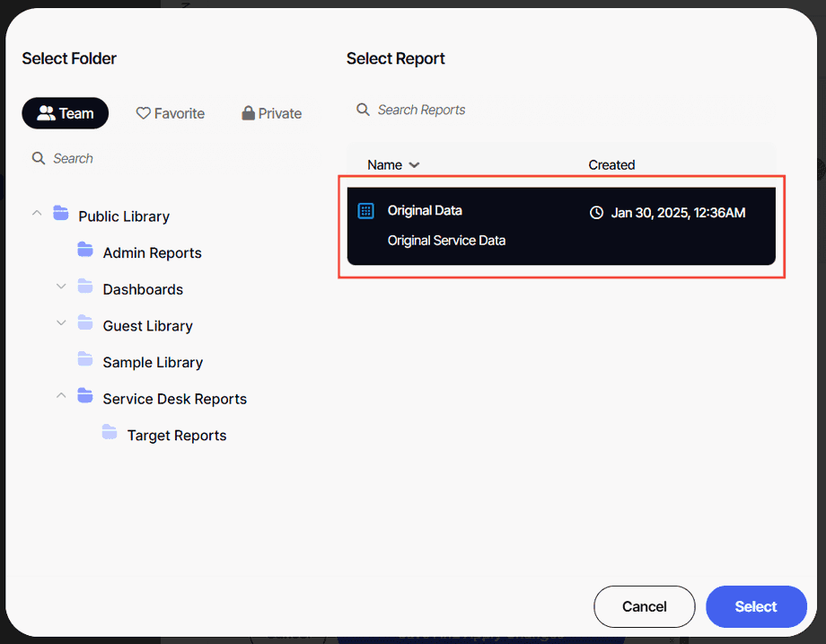Toggle the Private folder filter
This screenshot has width=826, height=644.
(x=271, y=112)
